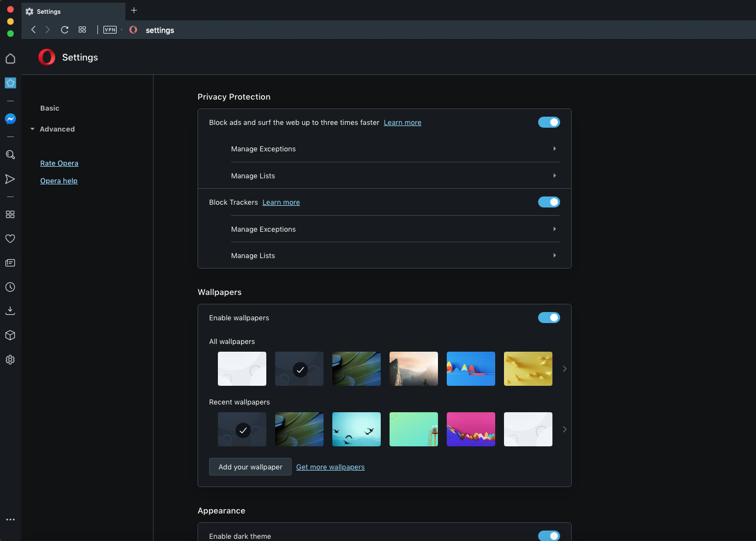The width and height of the screenshot is (756, 541).
Task: Open the search icon in the sidebar
Action: click(x=10, y=155)
